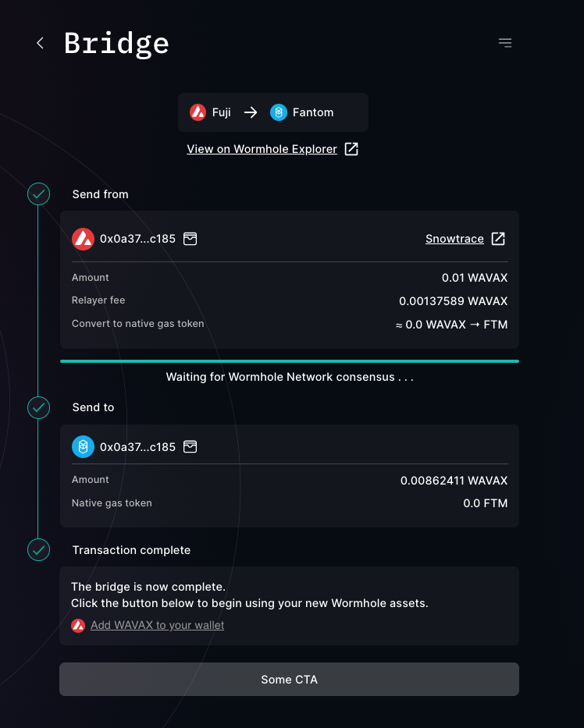Open Wormhole Explorer via its external-link icon

(x=351, y=149)
